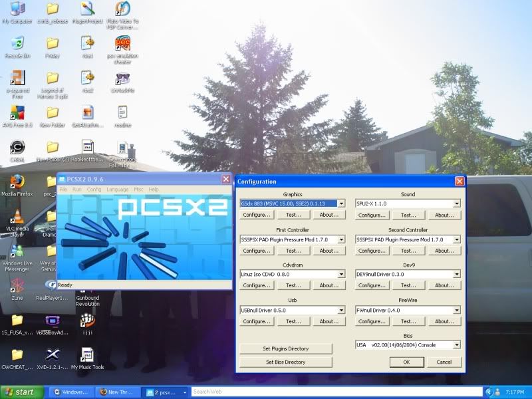Select the New Folder (2) desktop folder
The height and width of the screenshot is (399, 532).
53,152
